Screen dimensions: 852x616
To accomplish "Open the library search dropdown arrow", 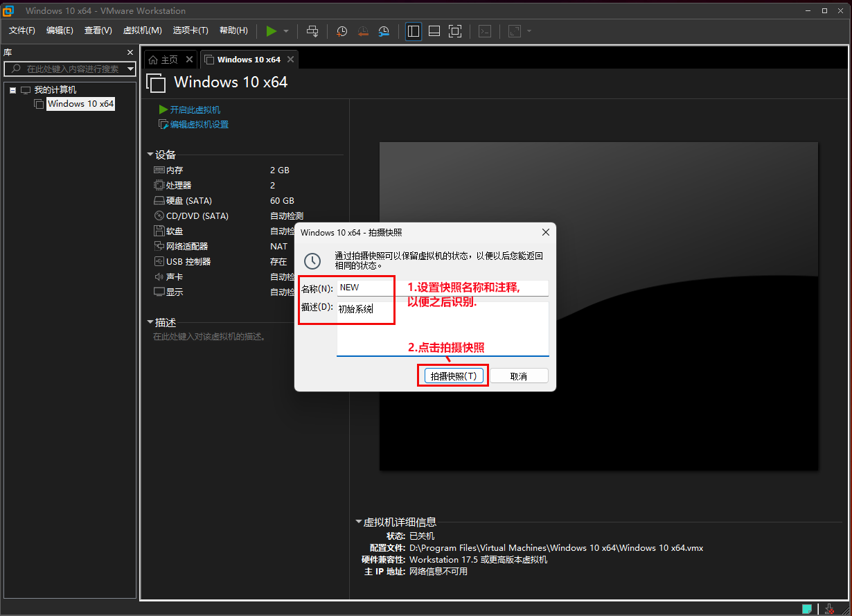I will coord(130,69).
